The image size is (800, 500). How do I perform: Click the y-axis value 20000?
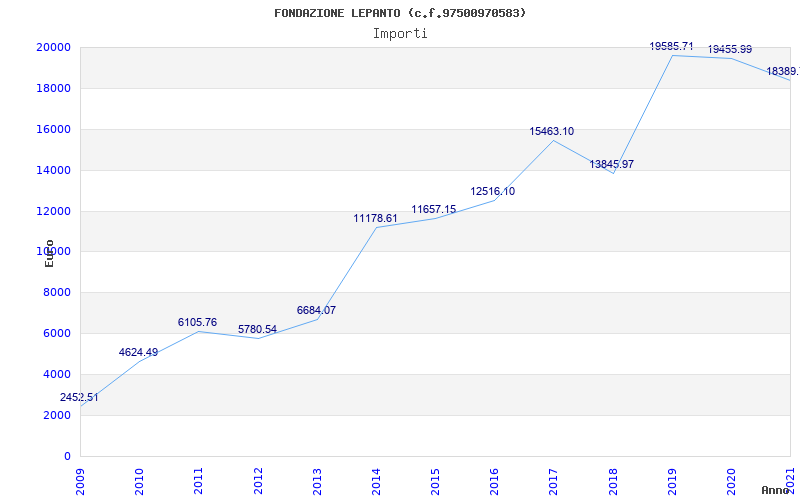[x=53, y=47]
